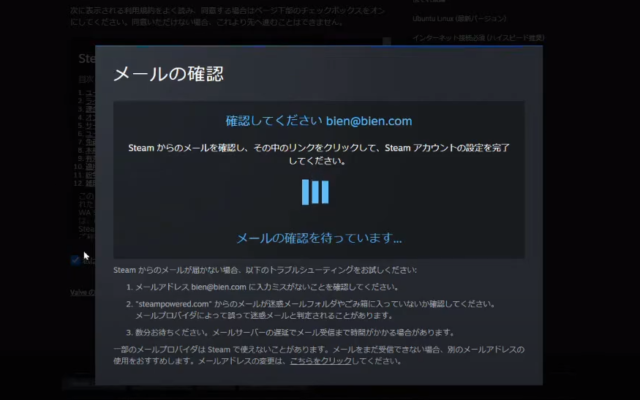The image size is (640, 400).
Task: Click troubleshooting step 2 mentioning steampowered.com
Action: (310, 310)
